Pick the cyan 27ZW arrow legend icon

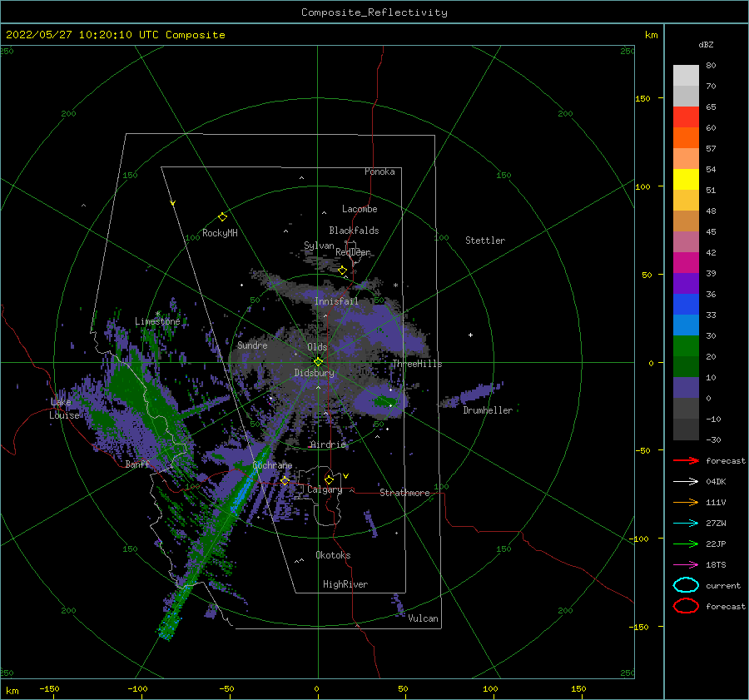pyautogui.click(x=686, y=524)
